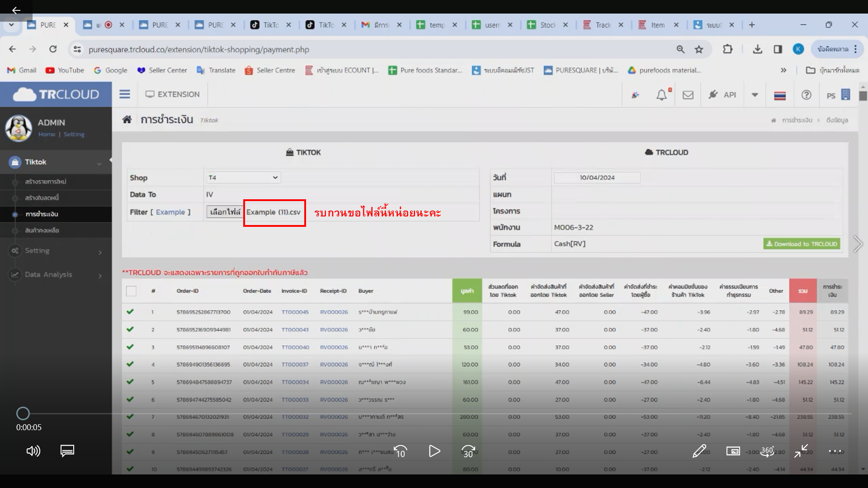Skip forward 30 seconds in the video
The height and width of the screenshot is (488, 868).
coord(468,451)
